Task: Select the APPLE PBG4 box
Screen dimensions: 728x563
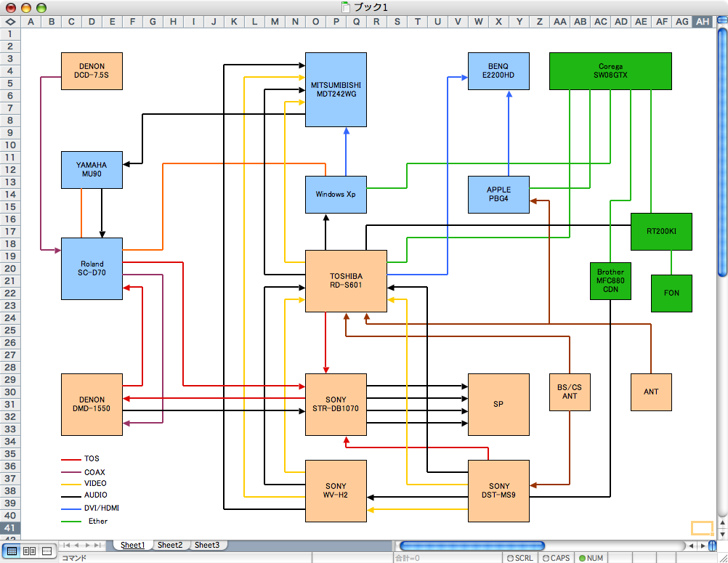Action: [498, 195]
